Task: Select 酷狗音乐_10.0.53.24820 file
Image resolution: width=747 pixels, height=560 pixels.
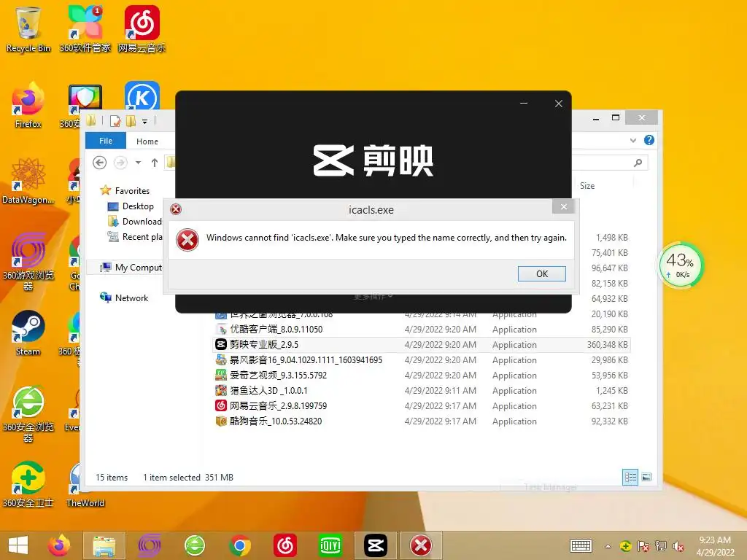Action: [268, 421]
